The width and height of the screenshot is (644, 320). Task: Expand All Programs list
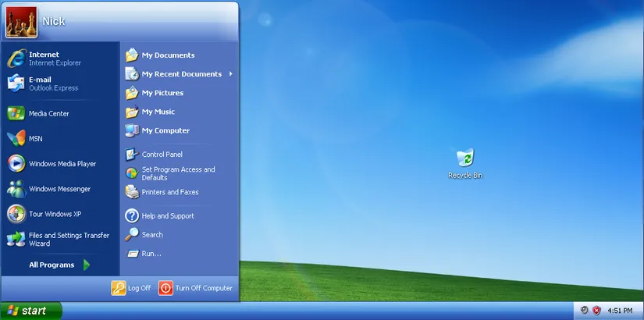(60, 265)
